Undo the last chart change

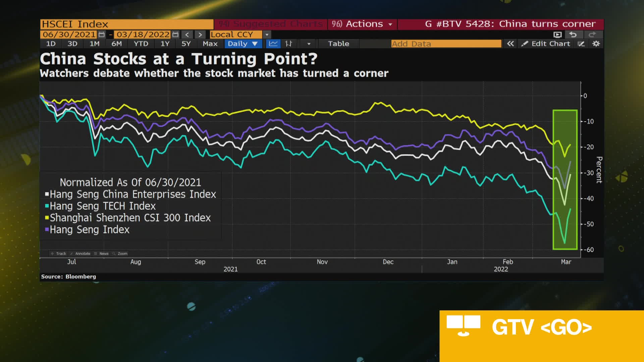pos(573,35)
